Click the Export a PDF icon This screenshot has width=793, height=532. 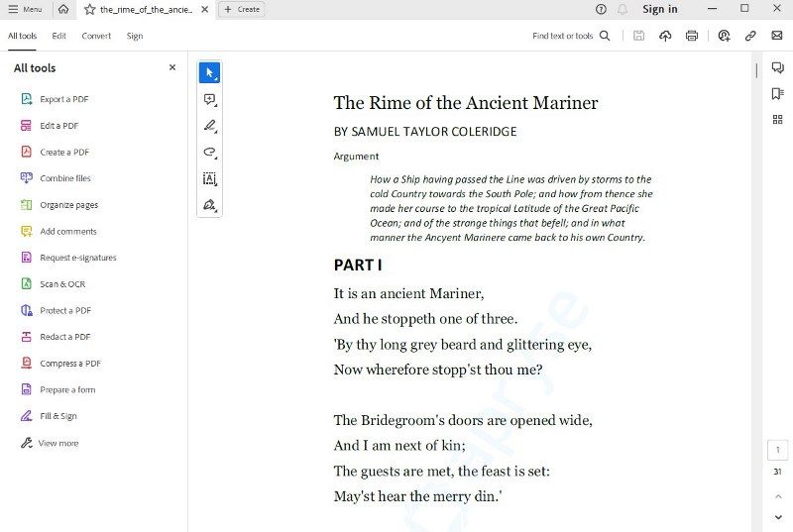27,99
